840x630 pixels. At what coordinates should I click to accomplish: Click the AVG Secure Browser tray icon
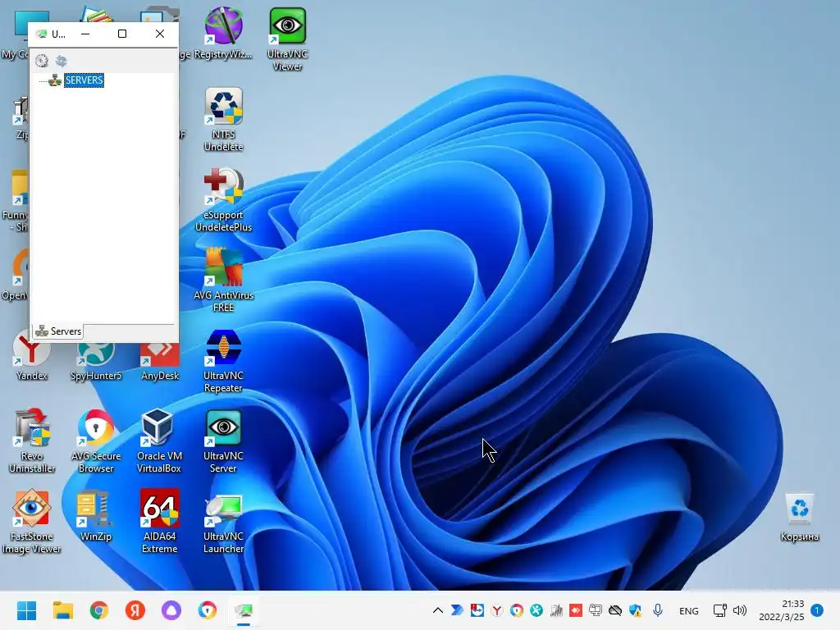[517, 610]
